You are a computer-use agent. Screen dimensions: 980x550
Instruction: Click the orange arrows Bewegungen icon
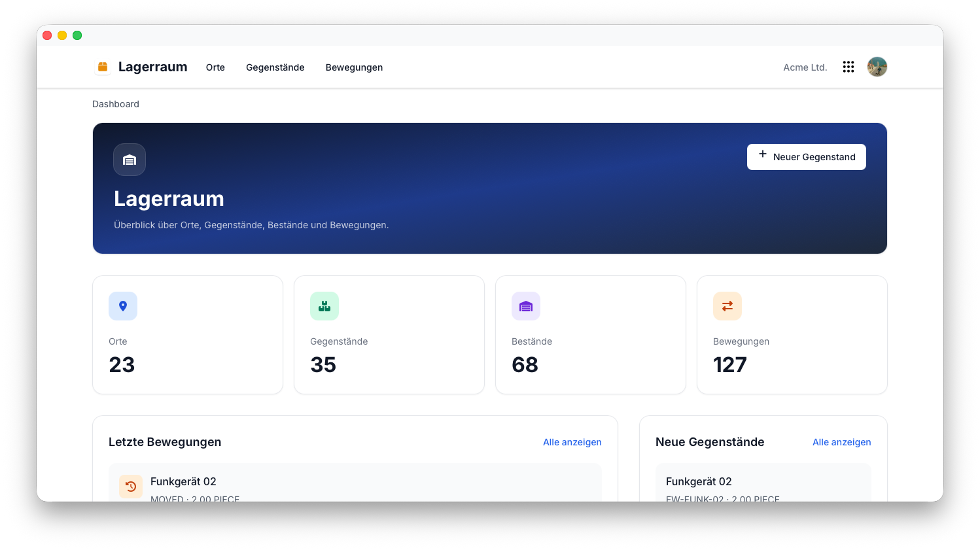click(x=727, y=306)
